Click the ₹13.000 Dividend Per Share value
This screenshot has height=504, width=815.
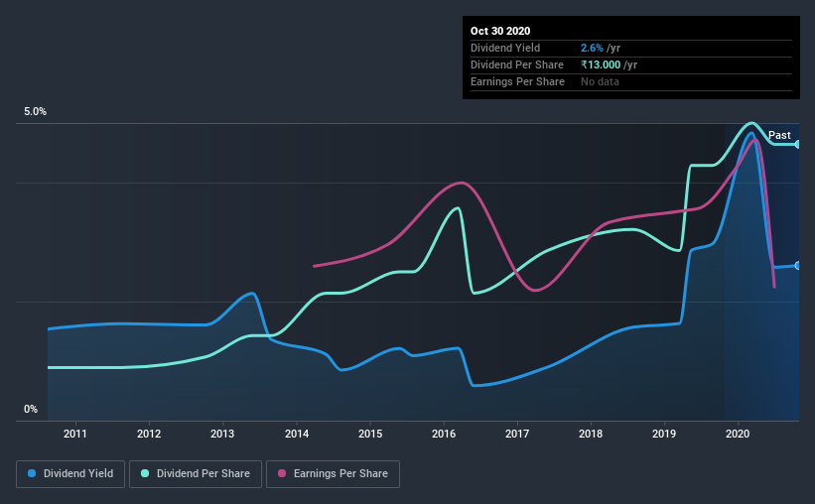[x=601, y=64]
